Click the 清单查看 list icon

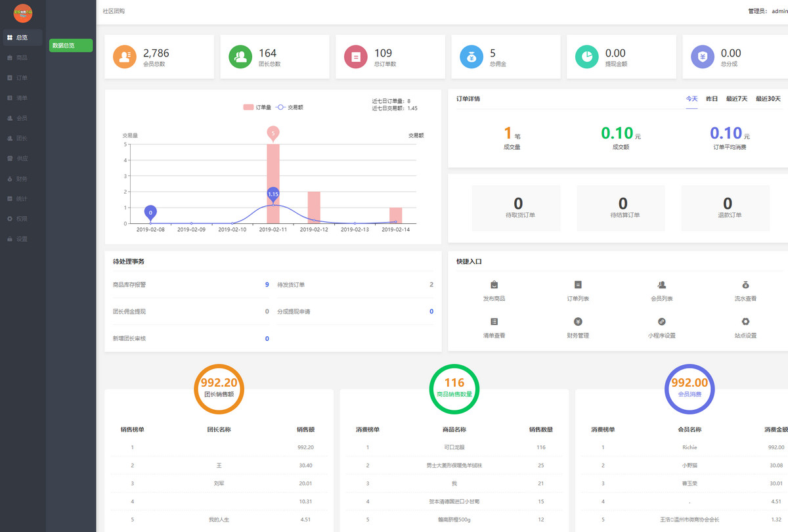[494, 322]
